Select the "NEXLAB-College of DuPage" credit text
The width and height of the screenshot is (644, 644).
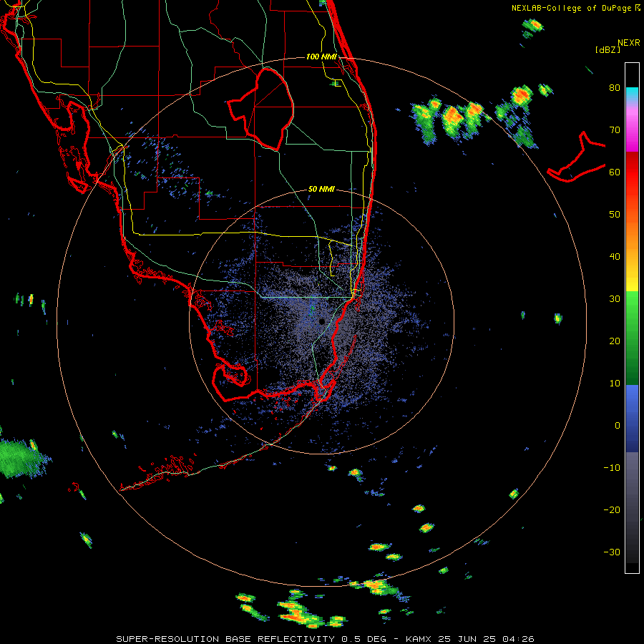coord(571,8)
